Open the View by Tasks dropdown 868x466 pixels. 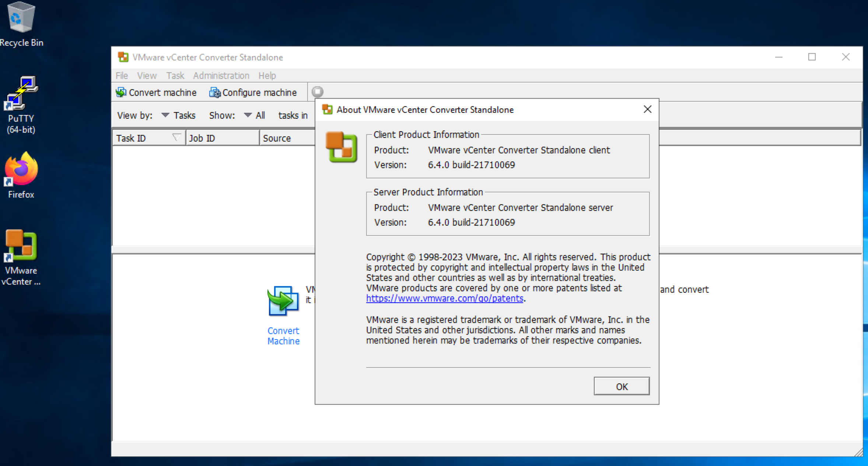(165, 115)
